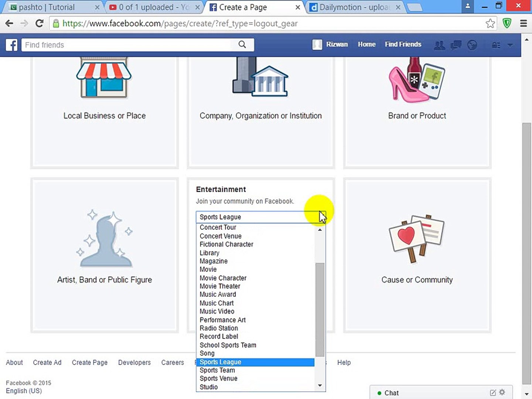Click the green shield extension icon
This screenshot has width=532, height=399.
[x=507, y=24]
